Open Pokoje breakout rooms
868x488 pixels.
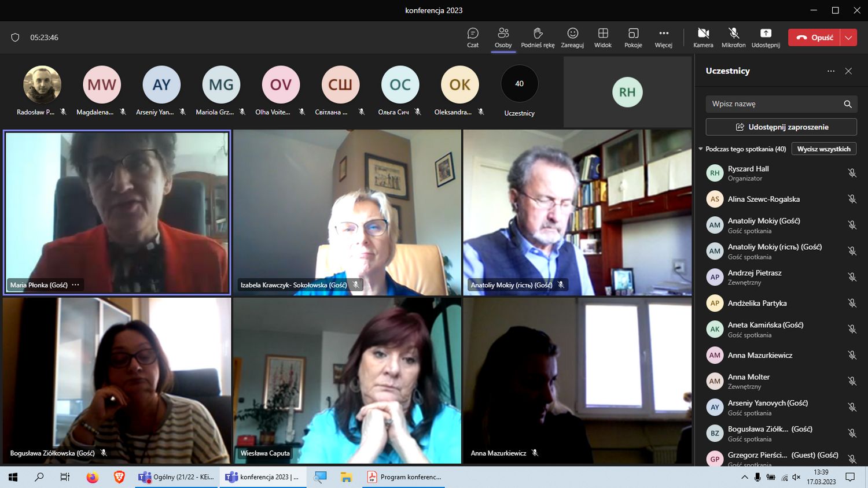(633, 37)
